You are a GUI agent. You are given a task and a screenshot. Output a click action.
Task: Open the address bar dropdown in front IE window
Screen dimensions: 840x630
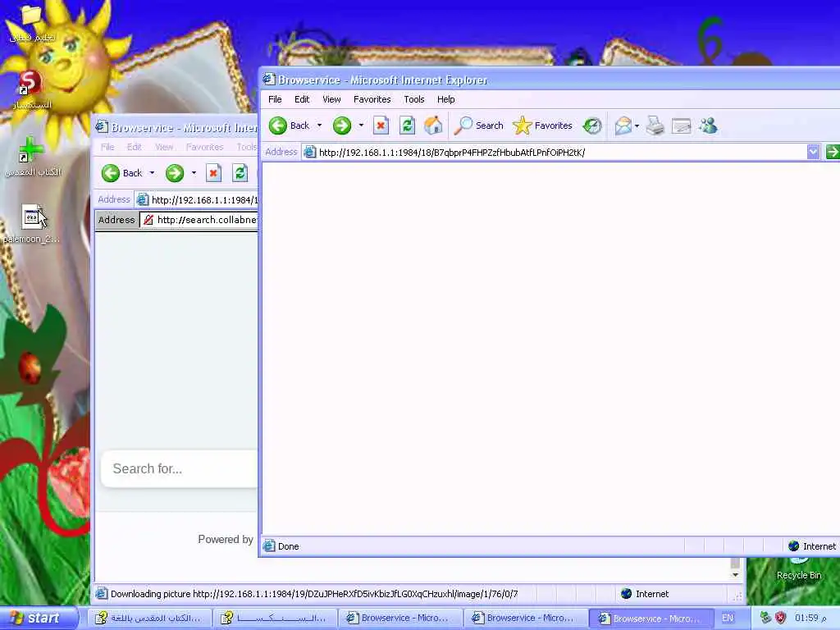pyautogui.click(x=813, y=152)
